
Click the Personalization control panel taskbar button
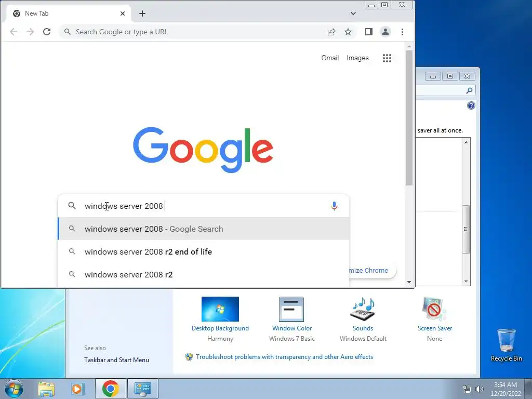point(142,389)
